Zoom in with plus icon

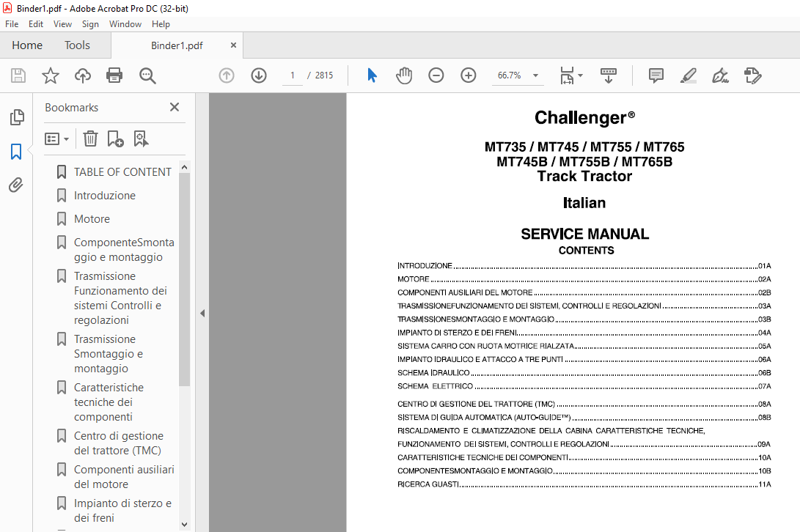coord(468,75)
